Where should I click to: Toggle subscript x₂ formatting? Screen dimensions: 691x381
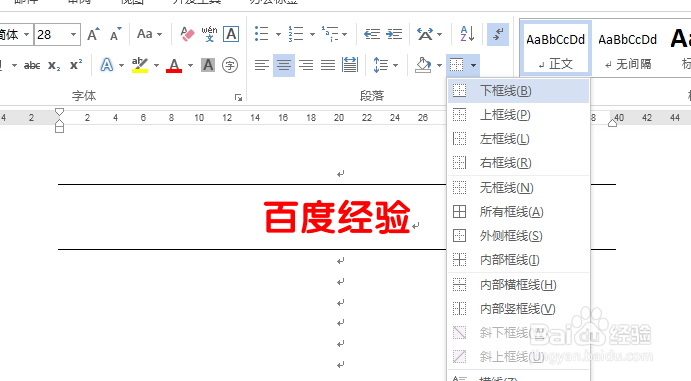[x=54, y=66]
